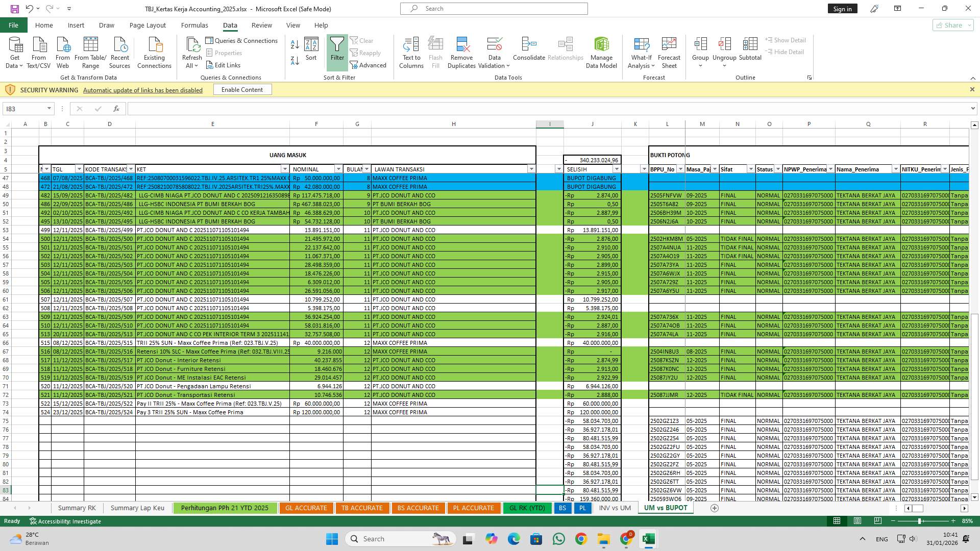Open Queries & Connections panel
Image resolution: width=980 pixels, height=551 pixels.
(242, 40)
